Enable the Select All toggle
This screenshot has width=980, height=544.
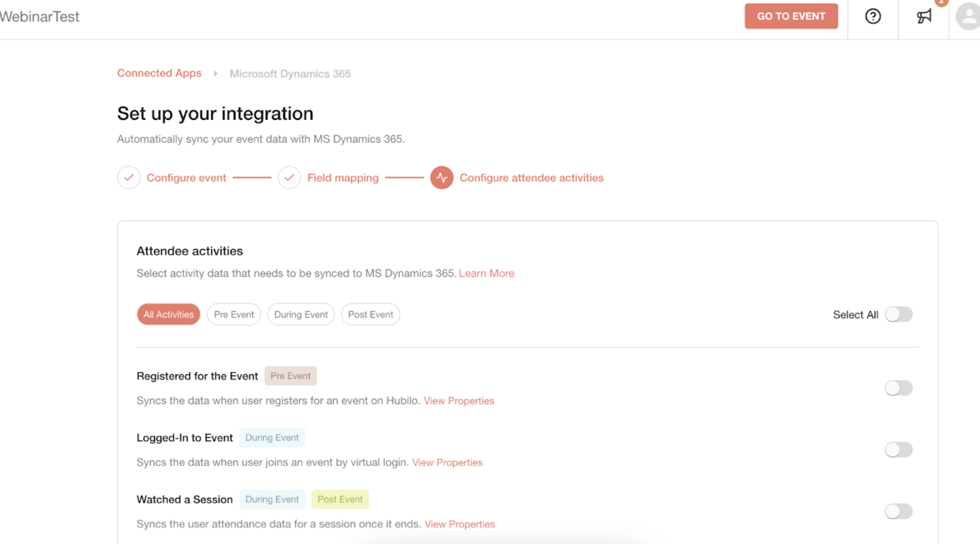point(899,314)
